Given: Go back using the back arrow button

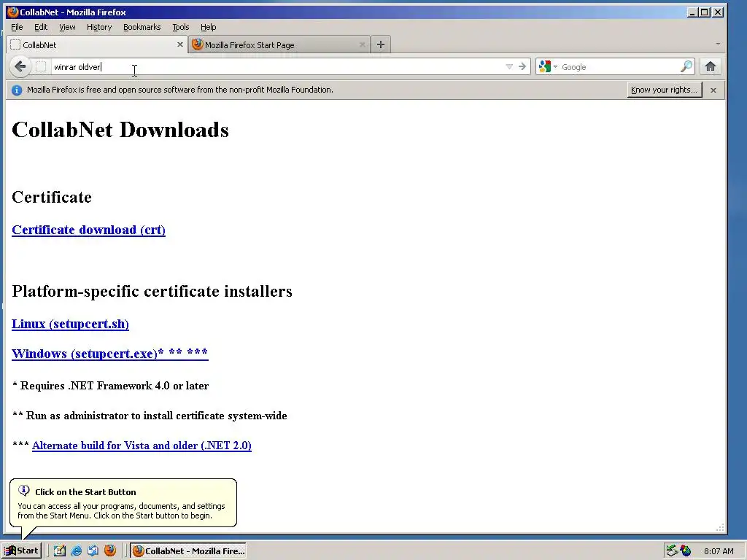Looking at the screenshot, I should coord(20,66).
